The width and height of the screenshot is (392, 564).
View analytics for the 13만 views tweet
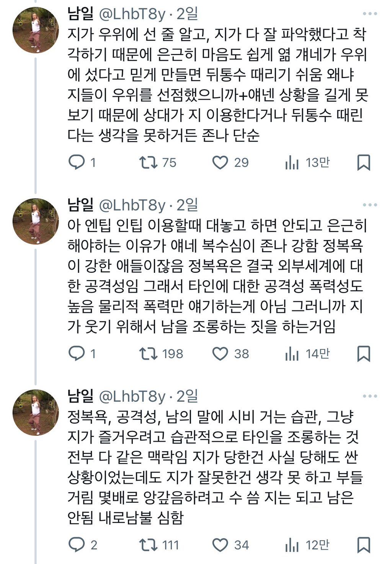click(x=292, y=162)
